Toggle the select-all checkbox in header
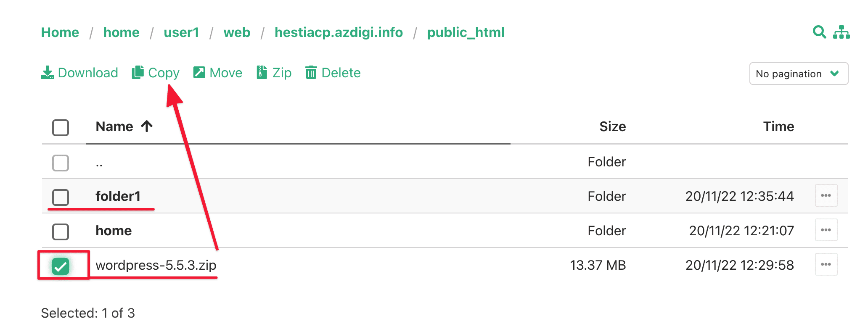The width and height of the screenshot is (868, 321). [x=61, y=128]
